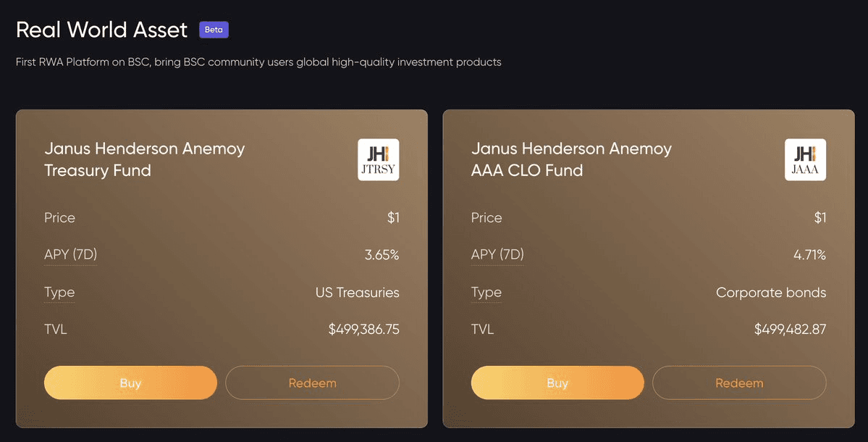
Task: Click the Real World Asset heading
Action: pyautogui.click(x=101, y=30)
